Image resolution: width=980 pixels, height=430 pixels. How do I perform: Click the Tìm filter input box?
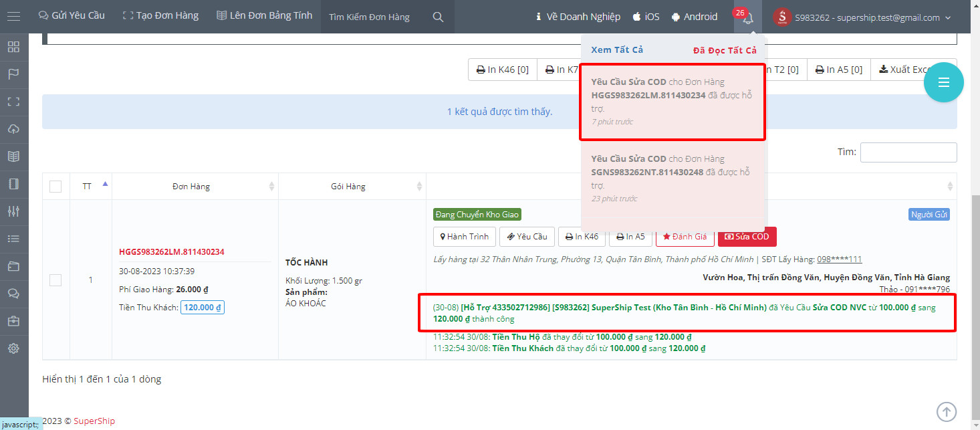coord(908,152)
